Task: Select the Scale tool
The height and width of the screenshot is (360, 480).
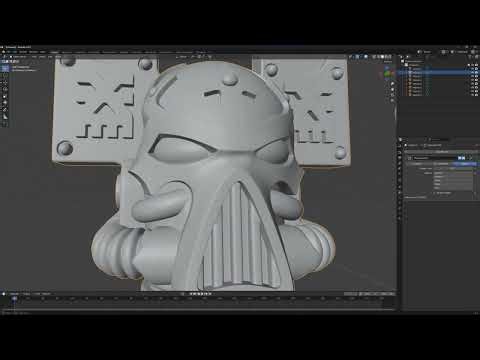Action: pyautogui.click(x=5, y=96)
